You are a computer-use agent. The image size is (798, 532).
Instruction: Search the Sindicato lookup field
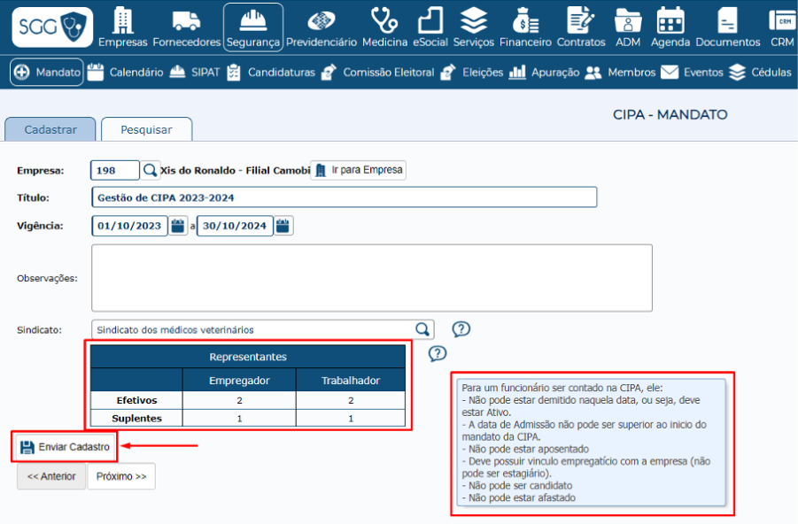[423, 329]
